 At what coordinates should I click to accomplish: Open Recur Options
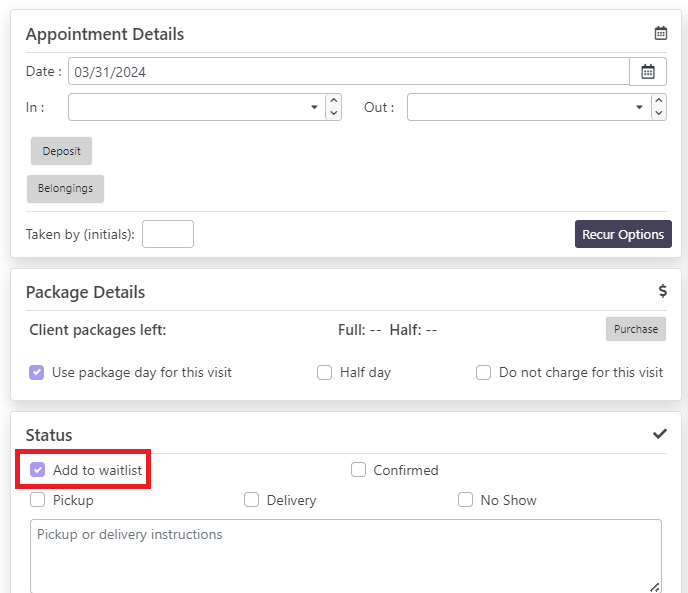[x=623, y=234]
